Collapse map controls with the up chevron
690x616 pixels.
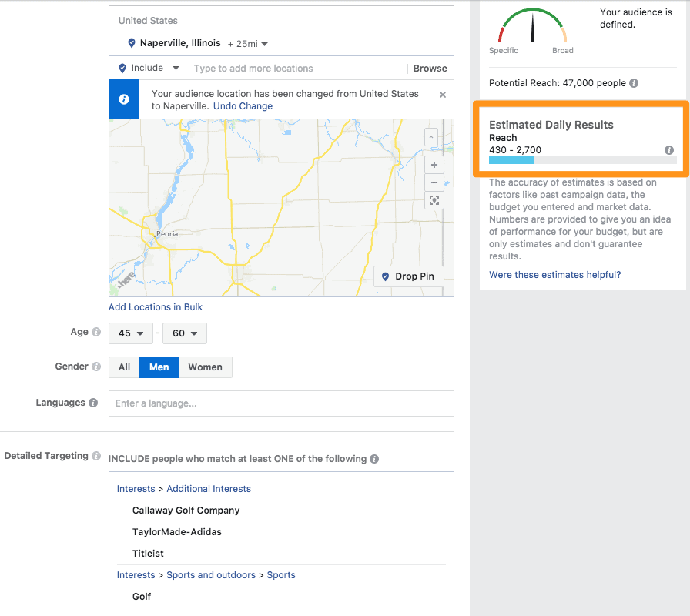[x=431, y=137]
